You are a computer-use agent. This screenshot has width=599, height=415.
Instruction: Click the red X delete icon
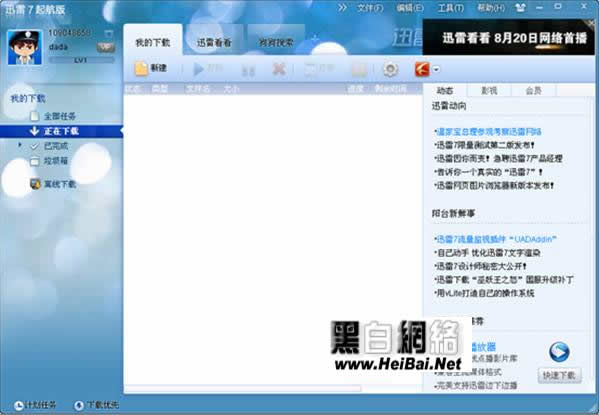click(279, 69)
